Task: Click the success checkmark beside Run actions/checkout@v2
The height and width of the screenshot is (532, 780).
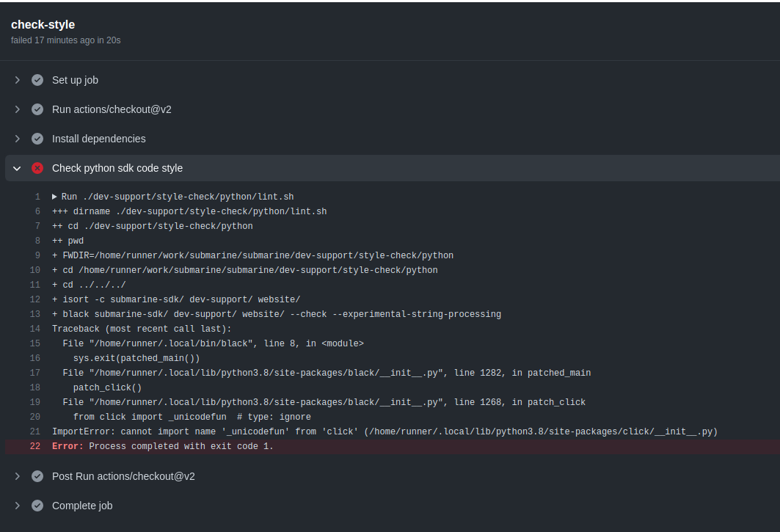Action: [x=37, y=109]
